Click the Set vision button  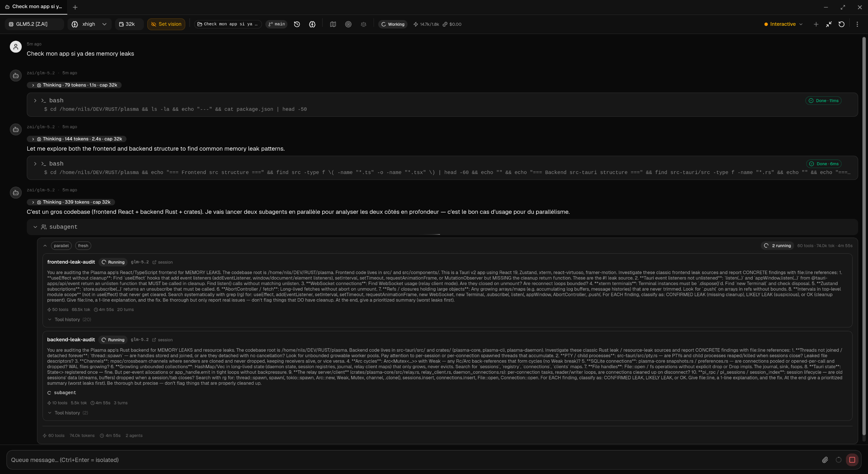pyautogui.click(x=166, y=24)
